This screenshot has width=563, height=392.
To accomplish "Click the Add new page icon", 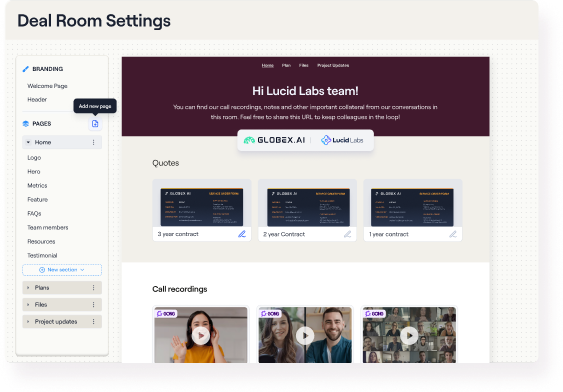I will tap(95, 123).
